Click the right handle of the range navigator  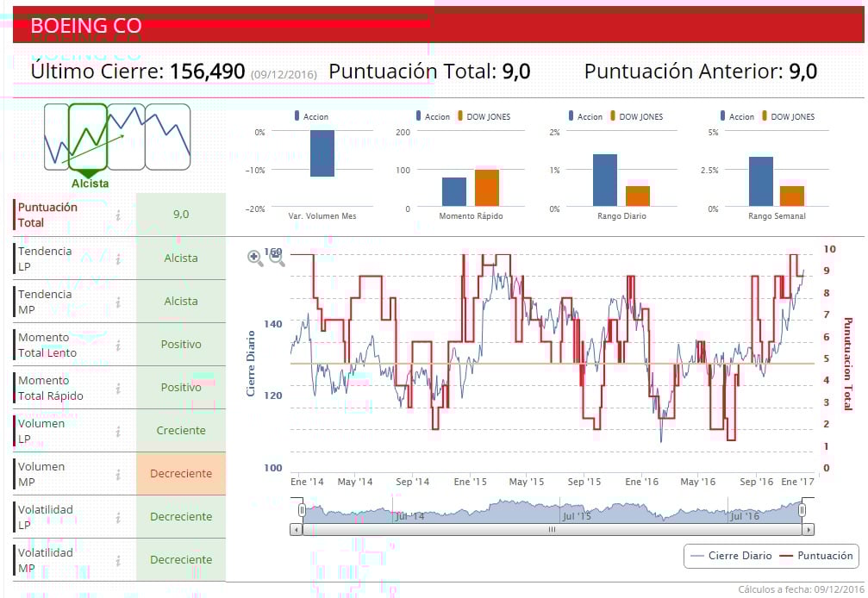click(802, 509)
